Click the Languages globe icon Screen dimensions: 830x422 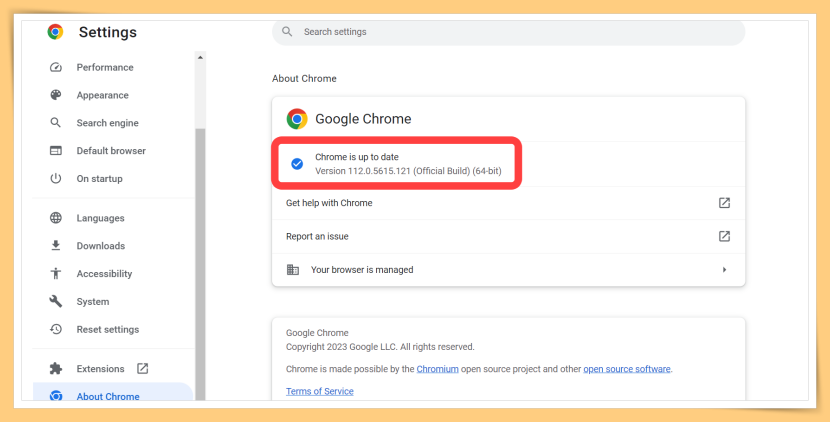pos(56,218)
